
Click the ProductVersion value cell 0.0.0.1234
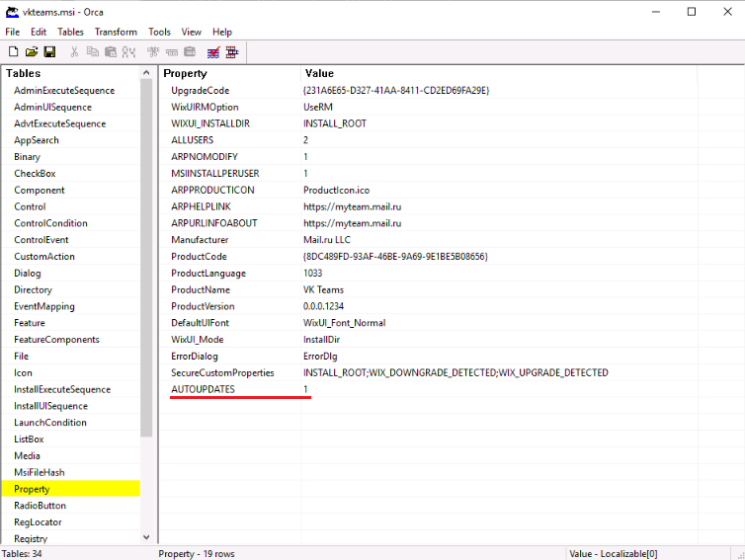[331, 306]
